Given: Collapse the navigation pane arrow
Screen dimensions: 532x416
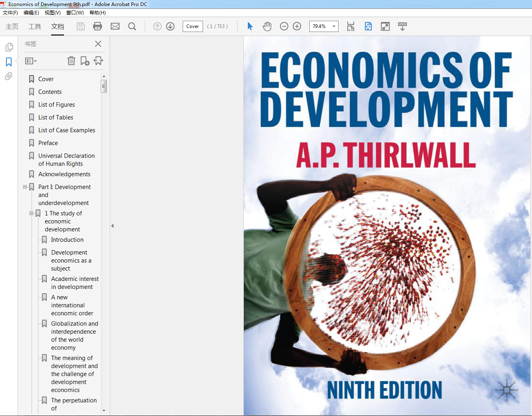Looking at the screenshot, I should click(112, 226).
